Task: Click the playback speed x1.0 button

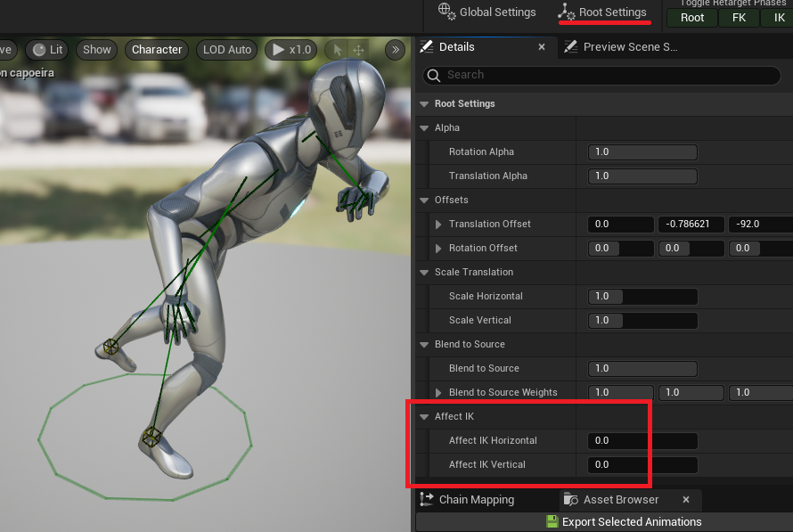Action: tap(291, 50)
